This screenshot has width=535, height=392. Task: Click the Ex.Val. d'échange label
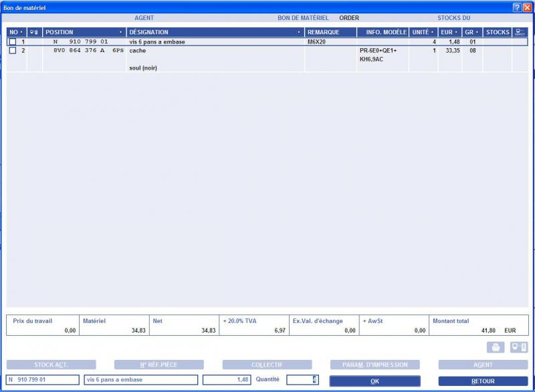[318, 321]
